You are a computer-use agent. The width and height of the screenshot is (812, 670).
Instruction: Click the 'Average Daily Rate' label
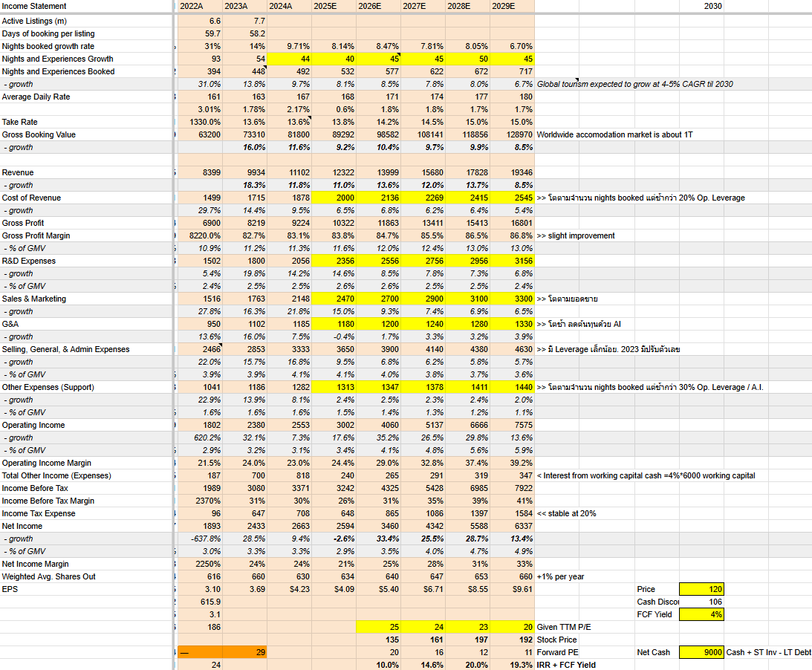click(x=36, y=97)
